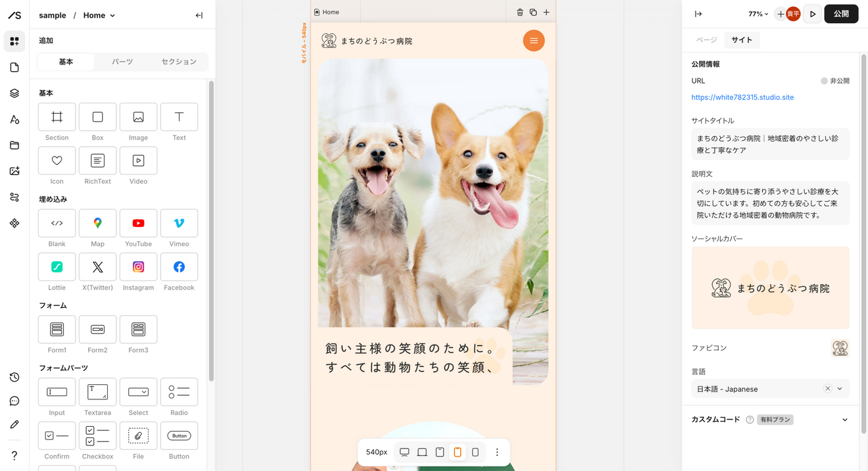Open the 77% zoom dropdown
Screen dimensions: 868x471
click(x=758, y=14)
